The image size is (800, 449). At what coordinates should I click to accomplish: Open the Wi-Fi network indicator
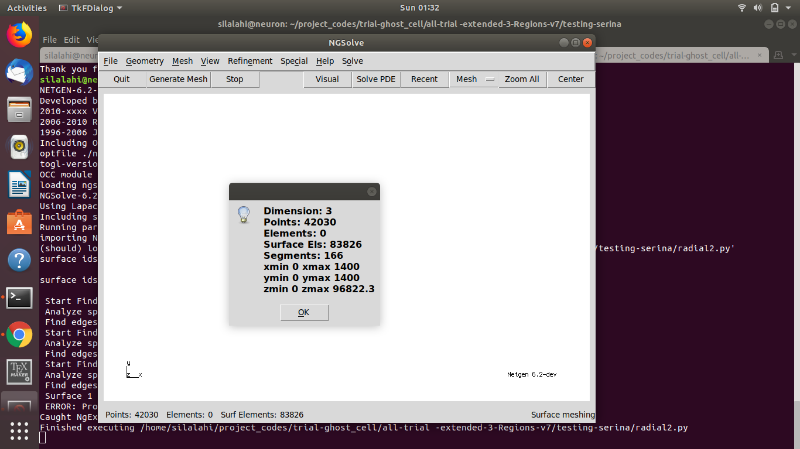click(742, 8)
